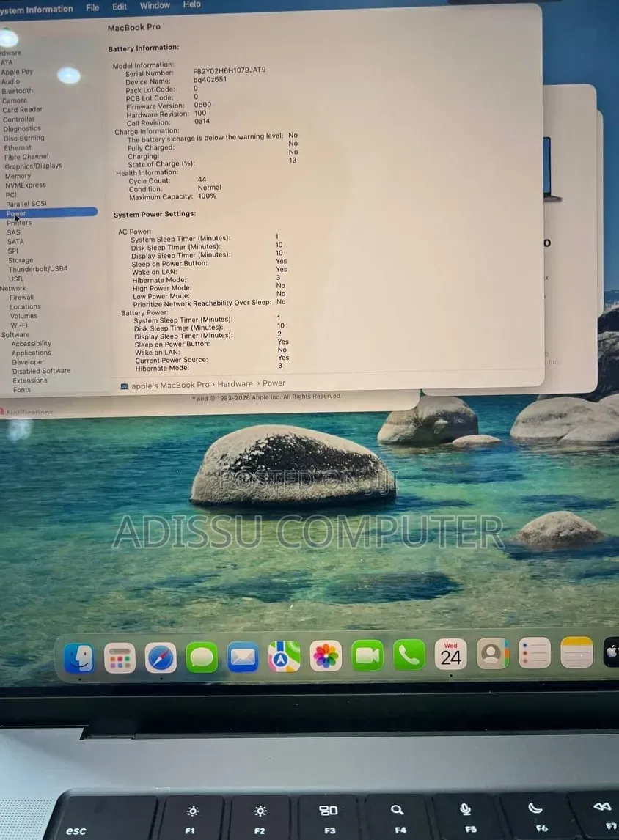Screen dimensions: 619x840
Task: Select Volumes under Network
Action: click(x=23, y=315)
